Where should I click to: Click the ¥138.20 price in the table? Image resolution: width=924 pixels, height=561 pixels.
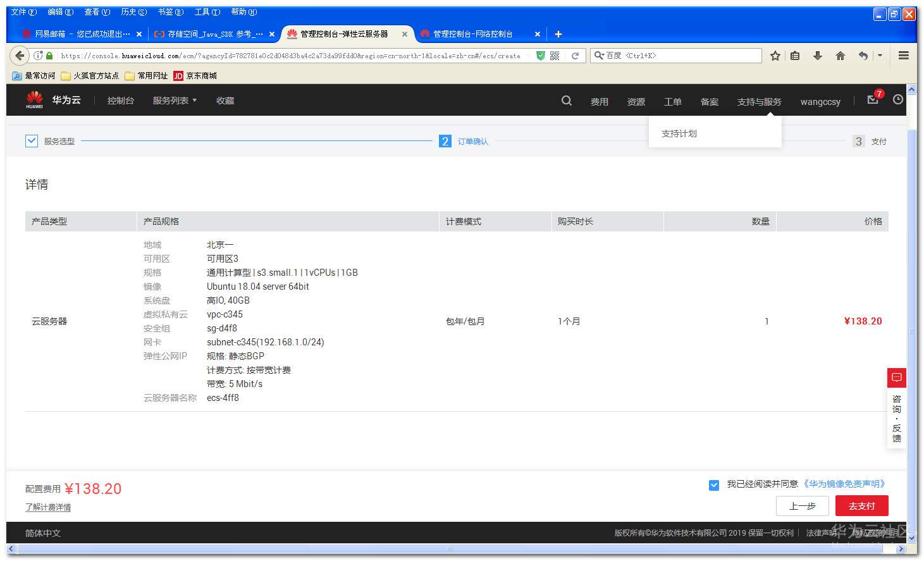[863, 321]
